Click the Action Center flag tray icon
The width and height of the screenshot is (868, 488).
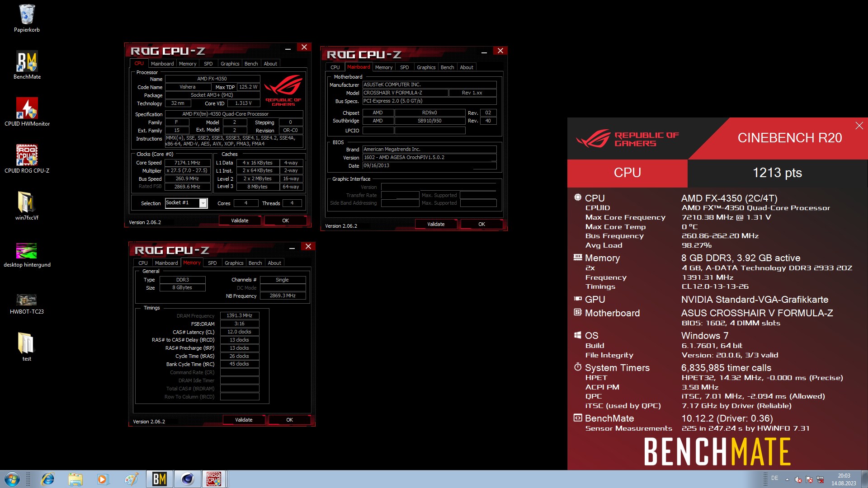click(x=809, y=479)
